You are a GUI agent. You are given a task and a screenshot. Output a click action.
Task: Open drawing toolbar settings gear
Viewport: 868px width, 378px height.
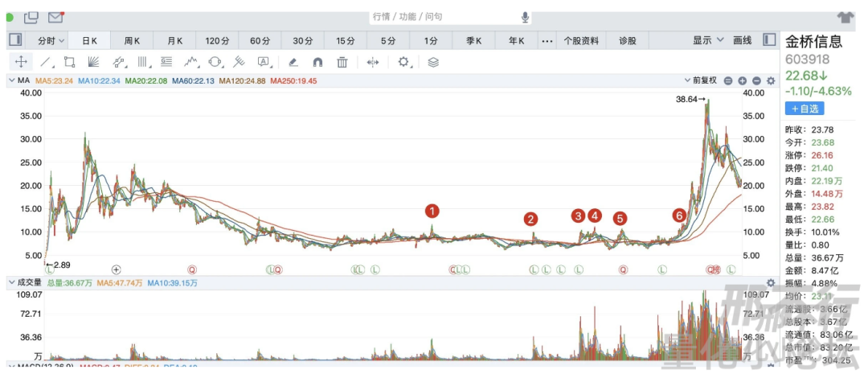coord(403,61)
